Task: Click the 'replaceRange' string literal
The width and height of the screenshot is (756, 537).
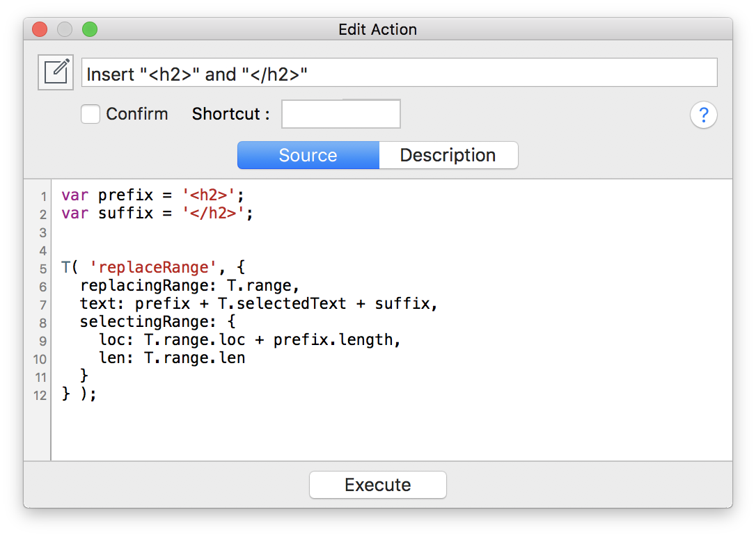Action: [x=152, y=267]
